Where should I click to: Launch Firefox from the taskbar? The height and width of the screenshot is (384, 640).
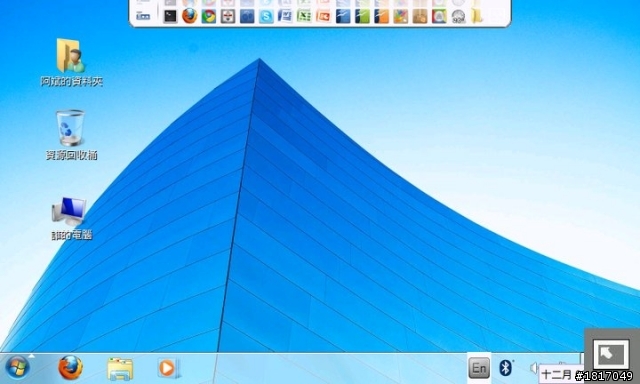click(x=71, y=367)
